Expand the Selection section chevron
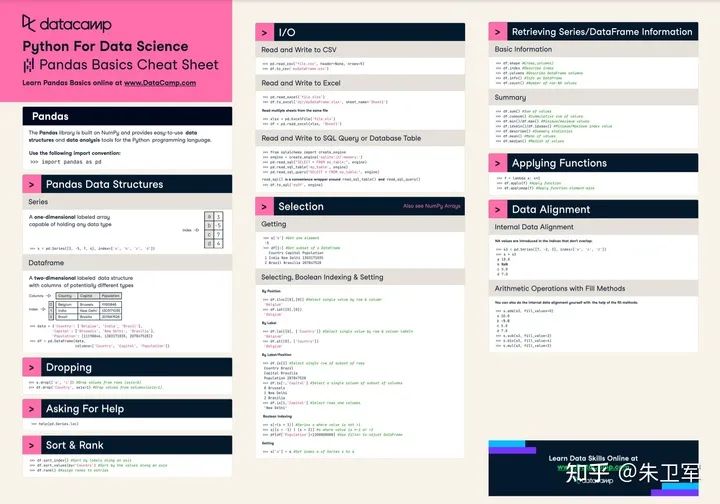720x504 pixels. pos(264,207)
